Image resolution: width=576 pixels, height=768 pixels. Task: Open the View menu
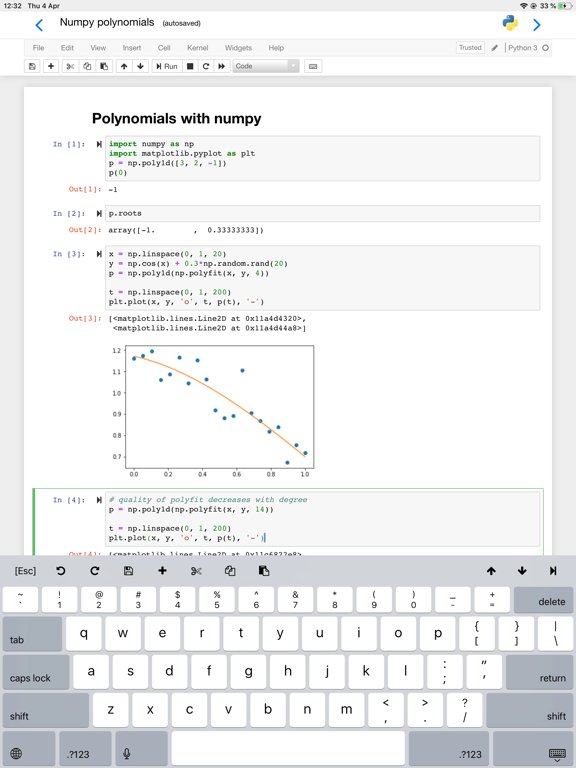point(98,48)
